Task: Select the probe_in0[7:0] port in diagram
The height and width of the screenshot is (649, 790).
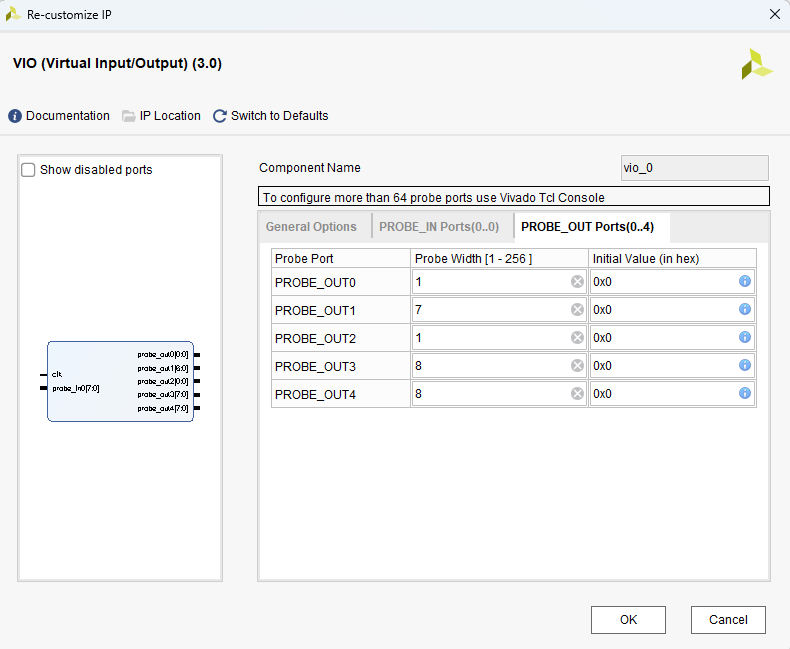Action: pos(76,388)
